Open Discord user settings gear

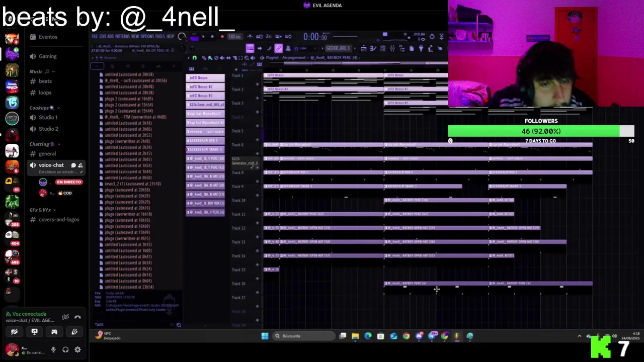click(x=77, y=349)
